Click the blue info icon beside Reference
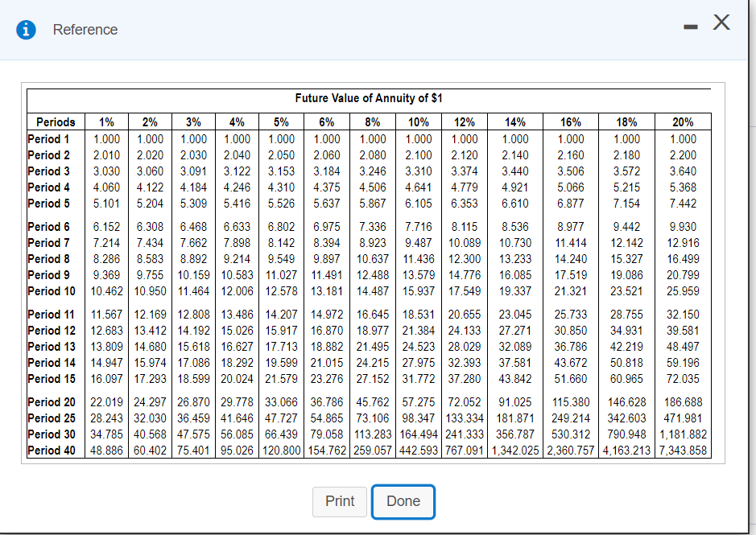This screenshot has width=756, height=535. point(26,30)
